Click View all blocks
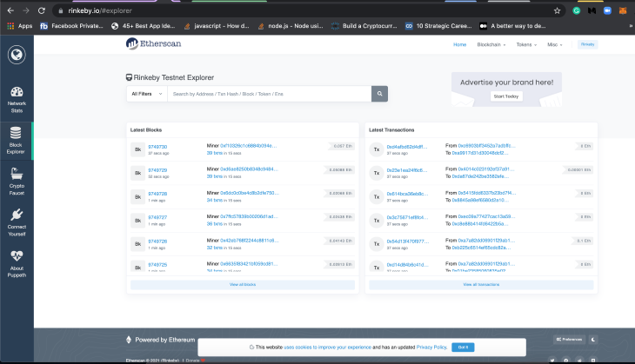This screenshot has width=635, height=364. [242, 284]
